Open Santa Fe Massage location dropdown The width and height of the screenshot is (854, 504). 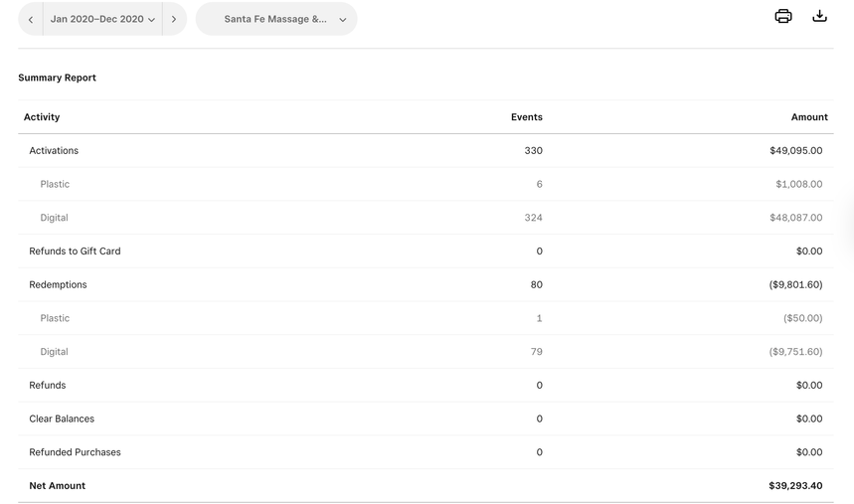pyautogui.click(x=276, y=19)
